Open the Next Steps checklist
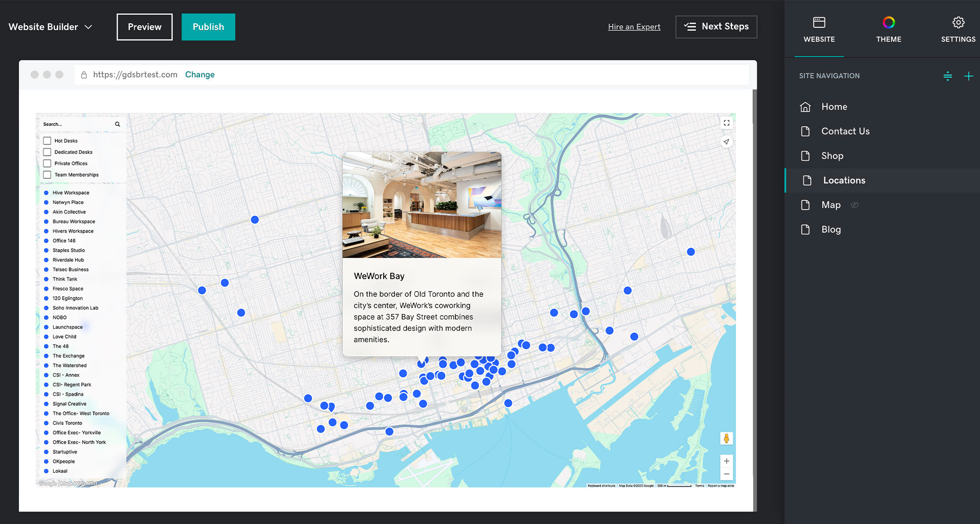This screenshot has height=524, width=980. [x=716, y=27]
